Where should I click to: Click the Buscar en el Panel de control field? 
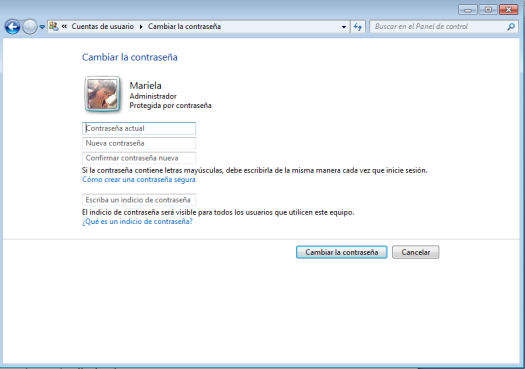(439, 26)
